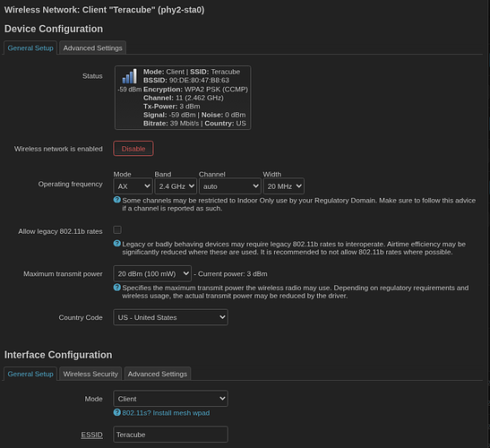Click the -59 dBm label under signal icon
490x448 pixels.
point(130,90)
